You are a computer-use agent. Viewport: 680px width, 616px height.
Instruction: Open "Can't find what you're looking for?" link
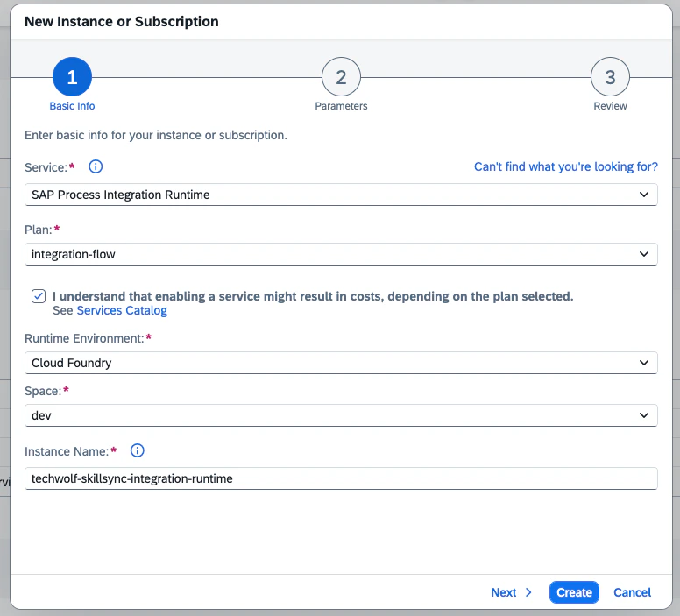565,166
